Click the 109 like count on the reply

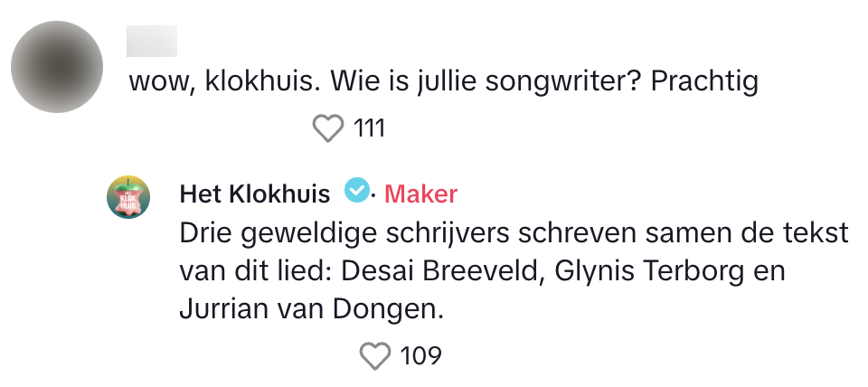click(x=420, y=355)
